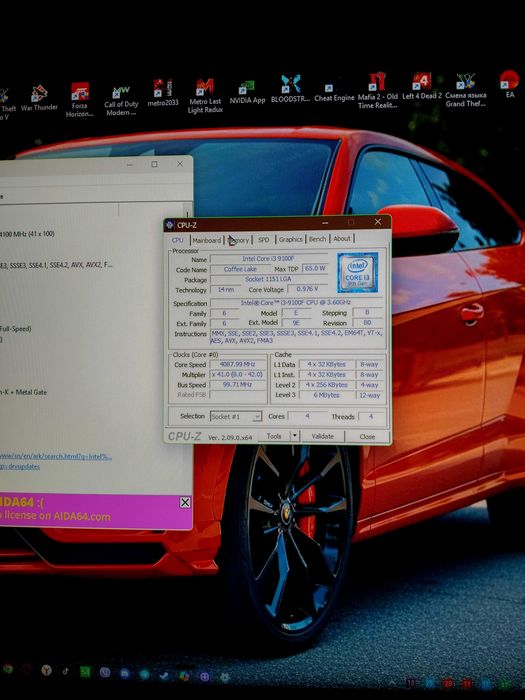Launch the Forza Horizon desktop shortcut
Viewport: 525px width, 700px height.
pos(79,100)
